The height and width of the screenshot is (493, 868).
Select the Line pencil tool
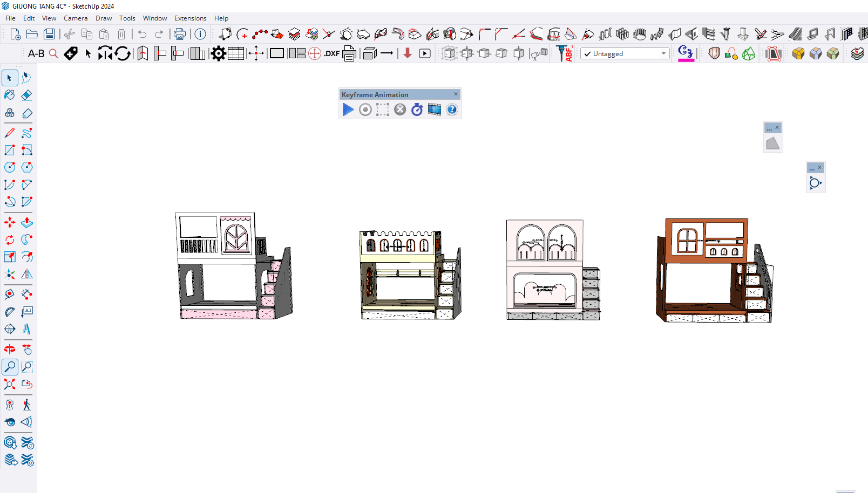point(10,133)
